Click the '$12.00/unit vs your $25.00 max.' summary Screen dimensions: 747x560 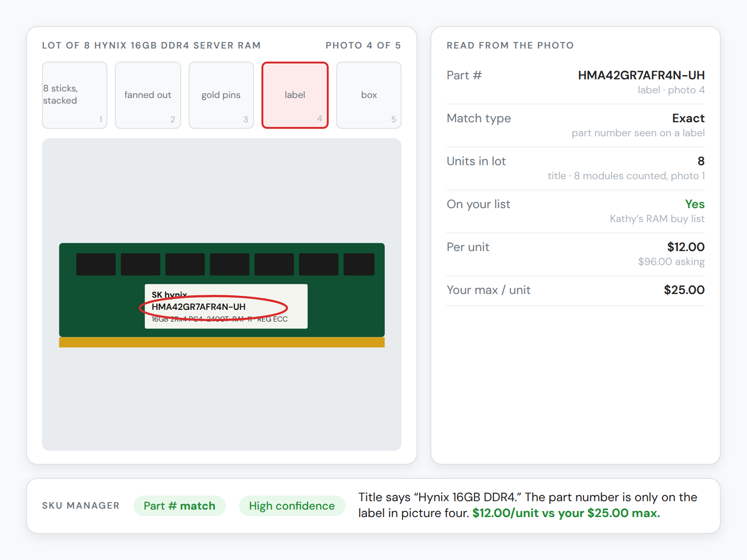[x=566, y=513]
